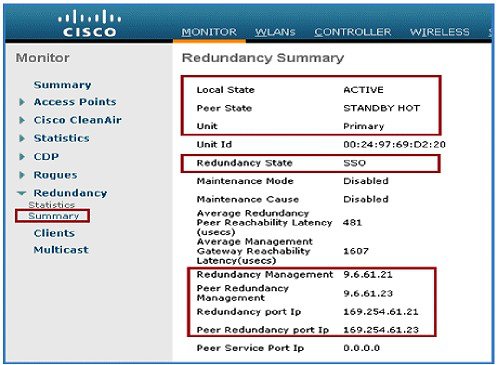
Task: Switch to the WLANs tab
Action: point(275,32)
